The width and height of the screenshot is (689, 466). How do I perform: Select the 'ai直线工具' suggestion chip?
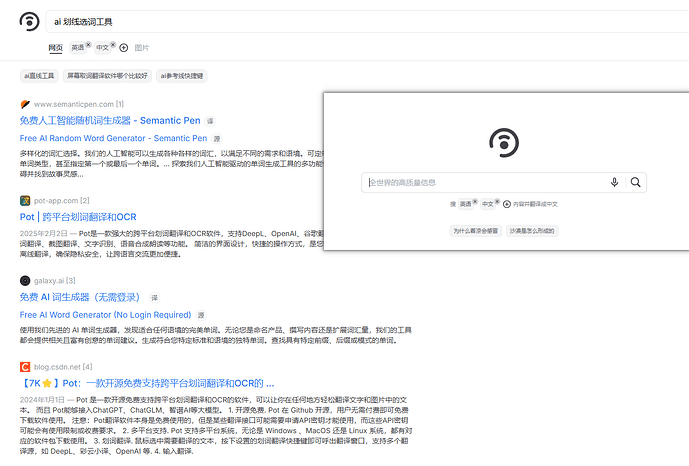coord(39,76)
